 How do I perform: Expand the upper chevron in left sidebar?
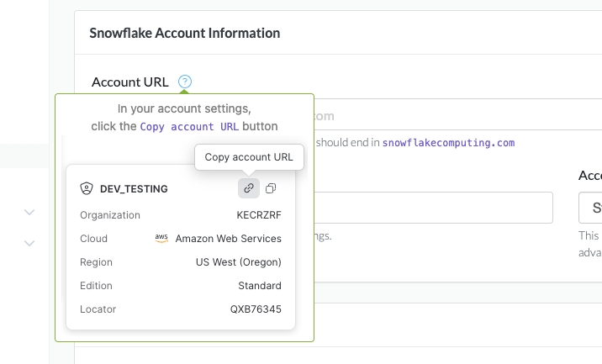point(29,213)
